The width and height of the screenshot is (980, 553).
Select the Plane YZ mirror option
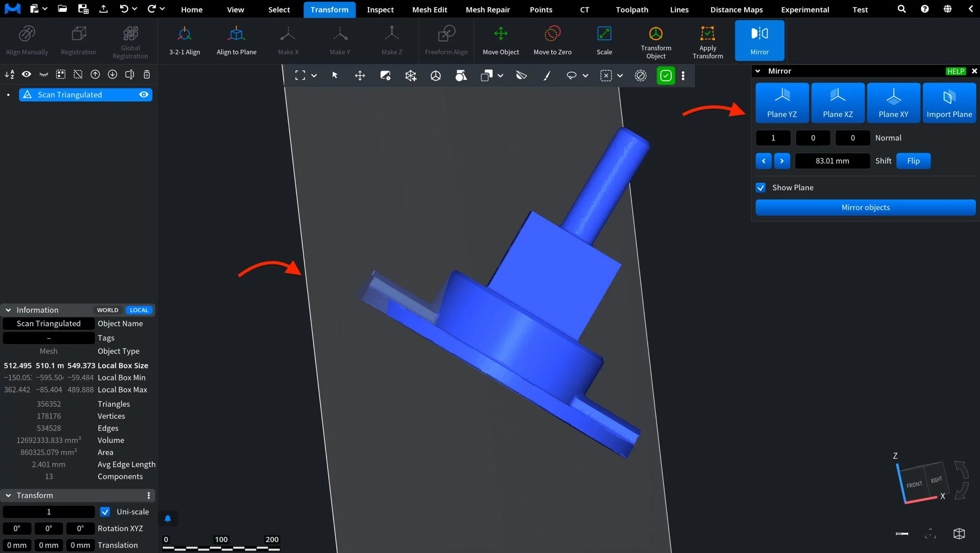782,103
